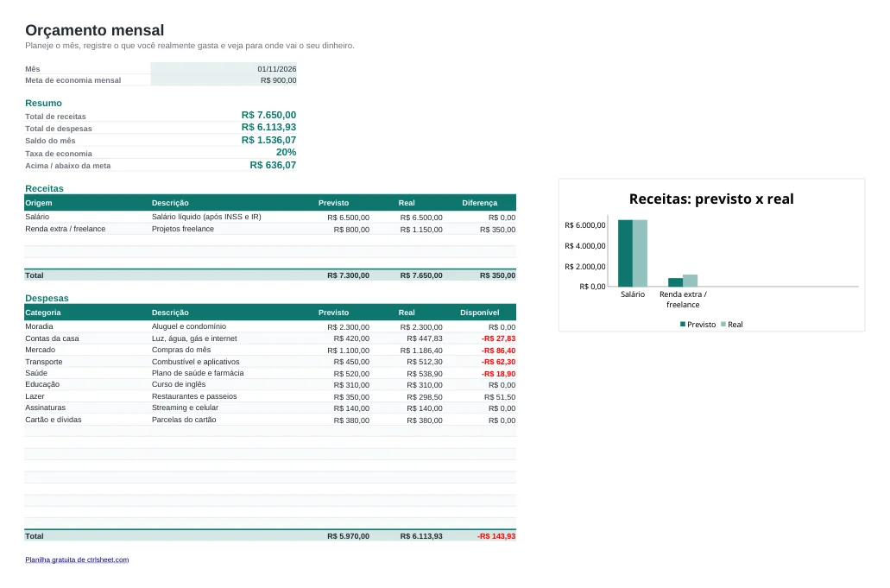
Task: Select the Total de despesas value R$ 6.113,93
Action: click(268, 127)
